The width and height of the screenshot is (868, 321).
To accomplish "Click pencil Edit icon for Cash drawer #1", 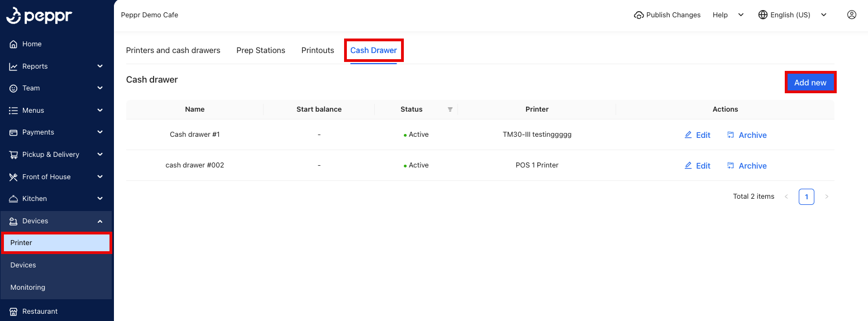I will [688, 135].
